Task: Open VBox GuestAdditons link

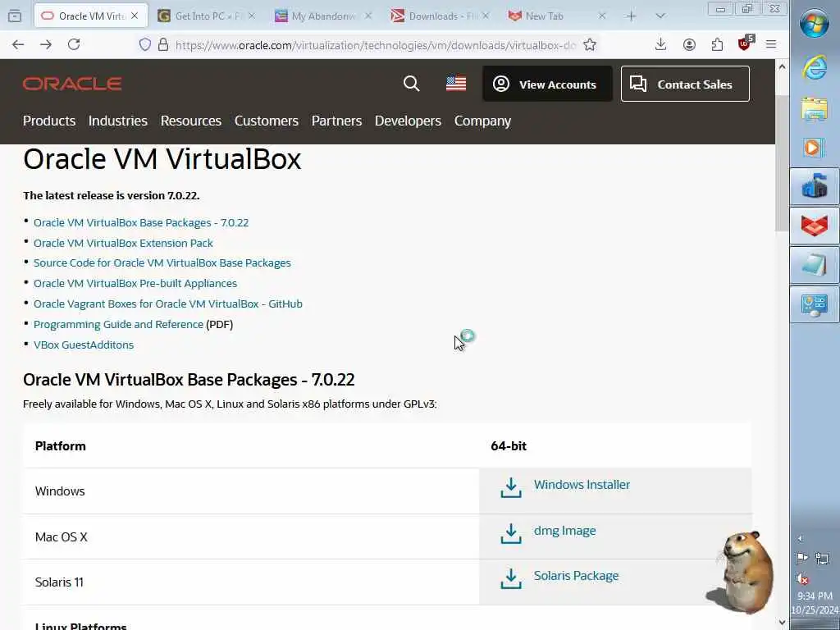Action: tap(84, 345)
